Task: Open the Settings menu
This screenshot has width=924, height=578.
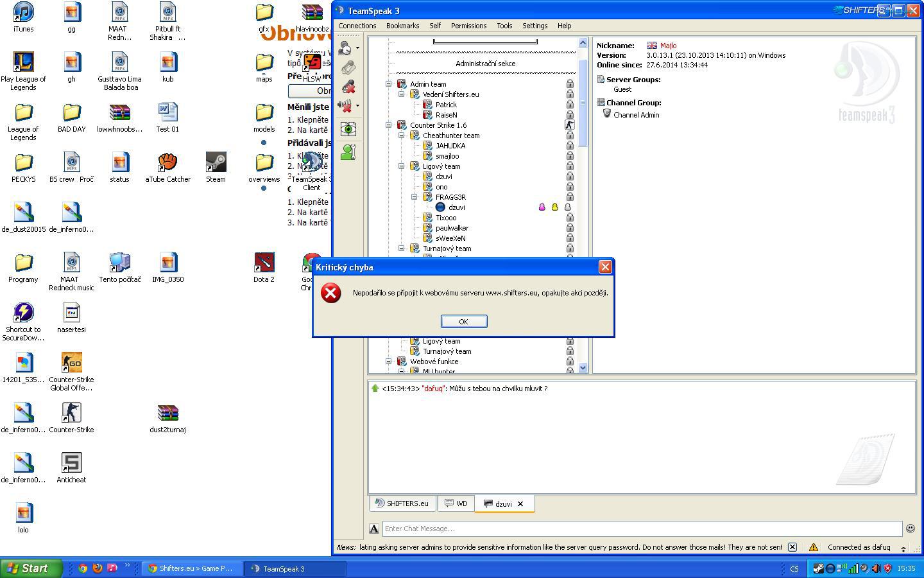Action: point(535,26)
